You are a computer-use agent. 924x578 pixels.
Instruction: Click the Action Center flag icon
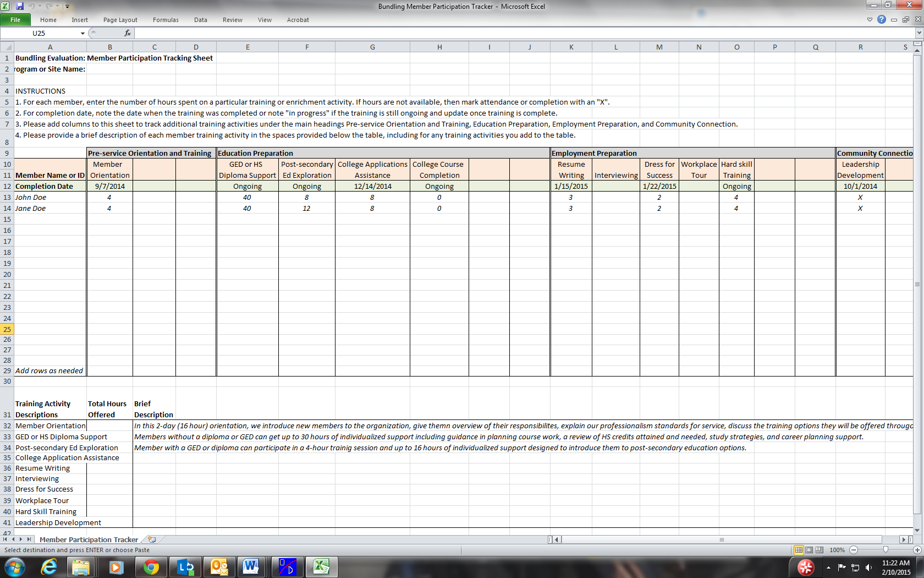(x=842, y=568)
